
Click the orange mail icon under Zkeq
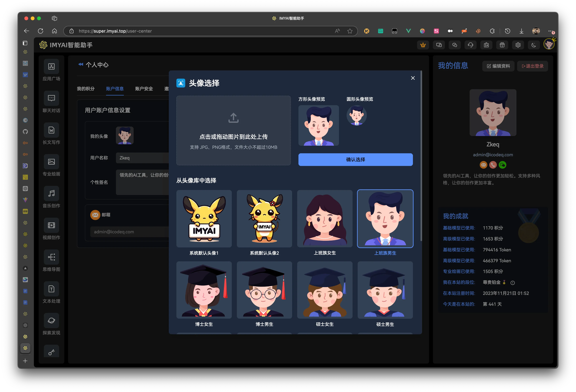click(483, 165)
